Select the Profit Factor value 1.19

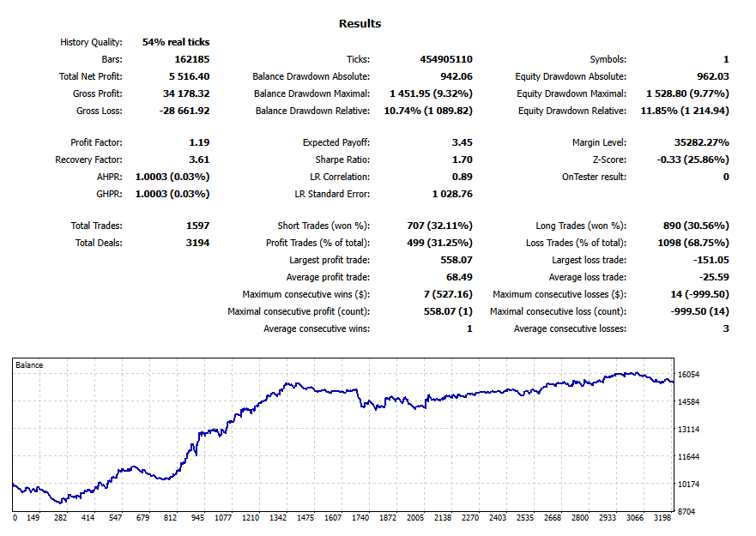point(201,142)
